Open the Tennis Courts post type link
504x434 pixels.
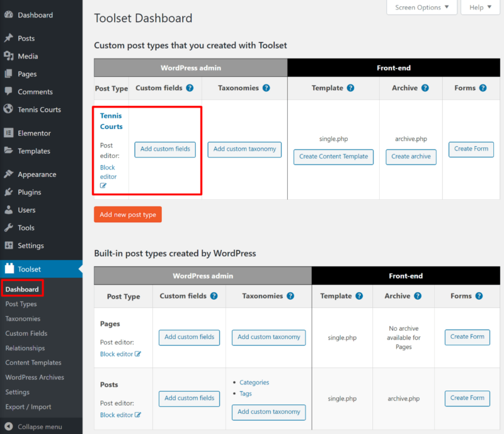click(x=112, y=121)
